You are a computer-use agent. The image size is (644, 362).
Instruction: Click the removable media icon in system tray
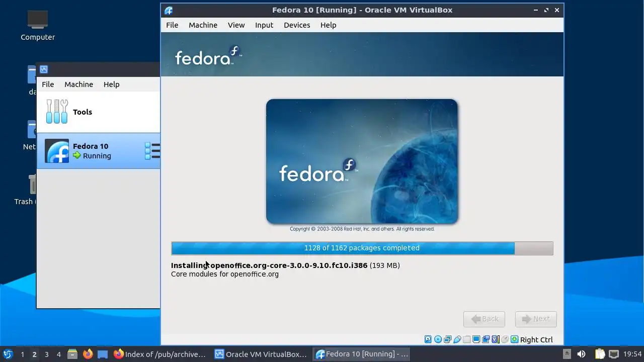[x=567, y=354]
